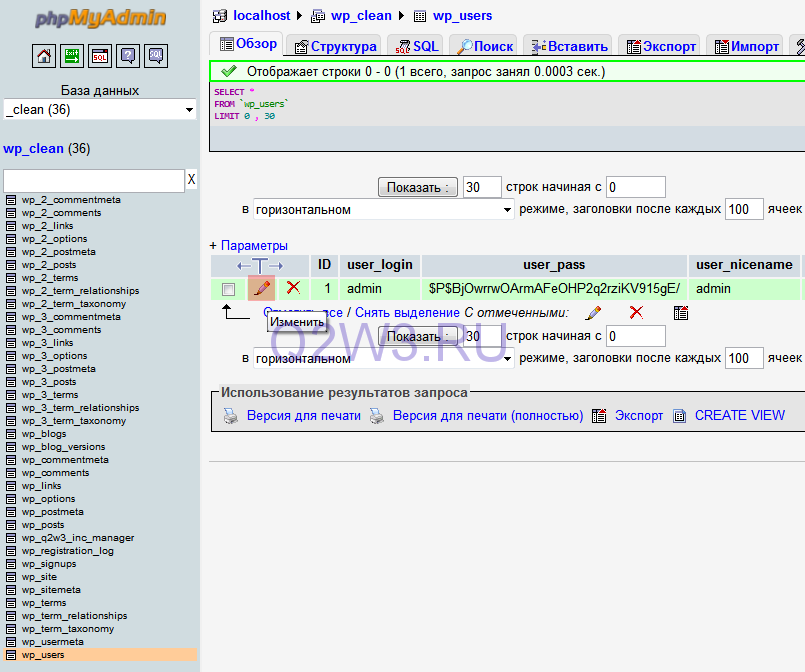The width and height of the screenshot is (805, 672).
Task: Sort by the user_nicename column header
Action: (744, 265)
